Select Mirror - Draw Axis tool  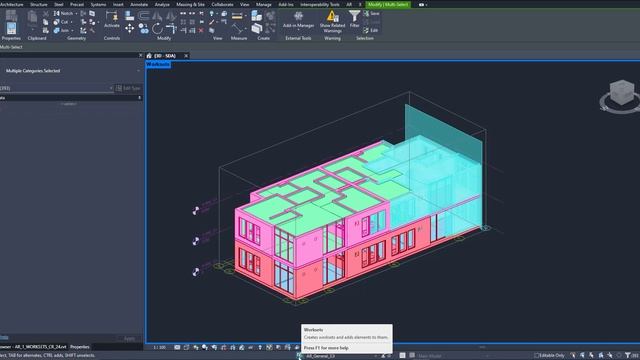pyautogui.click(x=171, y=16)
